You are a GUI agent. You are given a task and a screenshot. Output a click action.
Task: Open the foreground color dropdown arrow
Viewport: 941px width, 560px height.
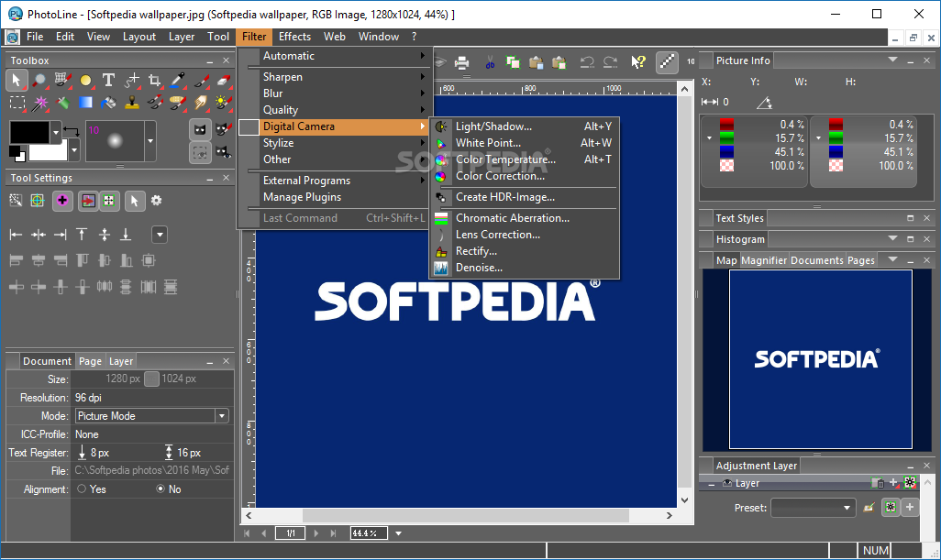pyautogui.click(x=56, y=132)
